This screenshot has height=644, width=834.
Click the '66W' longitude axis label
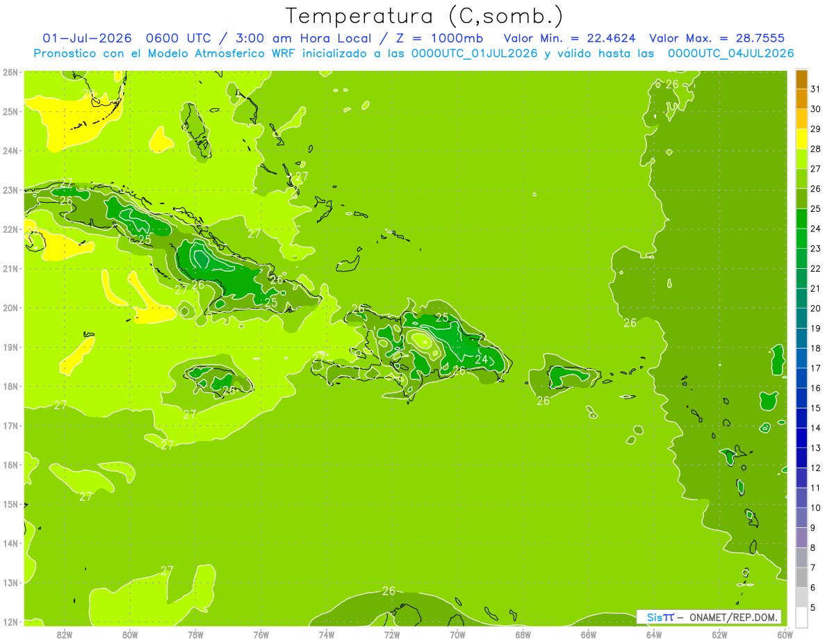[x=589, y=634]
